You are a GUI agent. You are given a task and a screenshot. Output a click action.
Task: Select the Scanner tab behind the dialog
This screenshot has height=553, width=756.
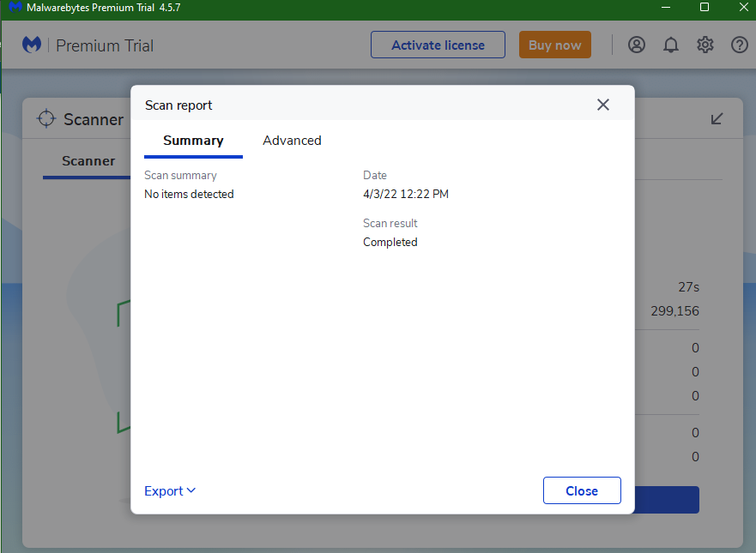88,161
